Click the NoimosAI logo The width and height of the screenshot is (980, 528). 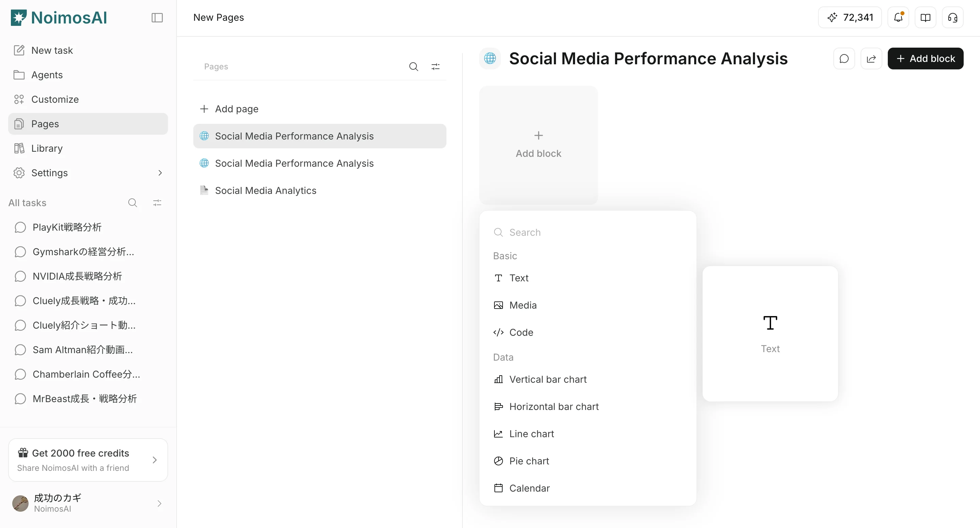(x=59, y=17)
